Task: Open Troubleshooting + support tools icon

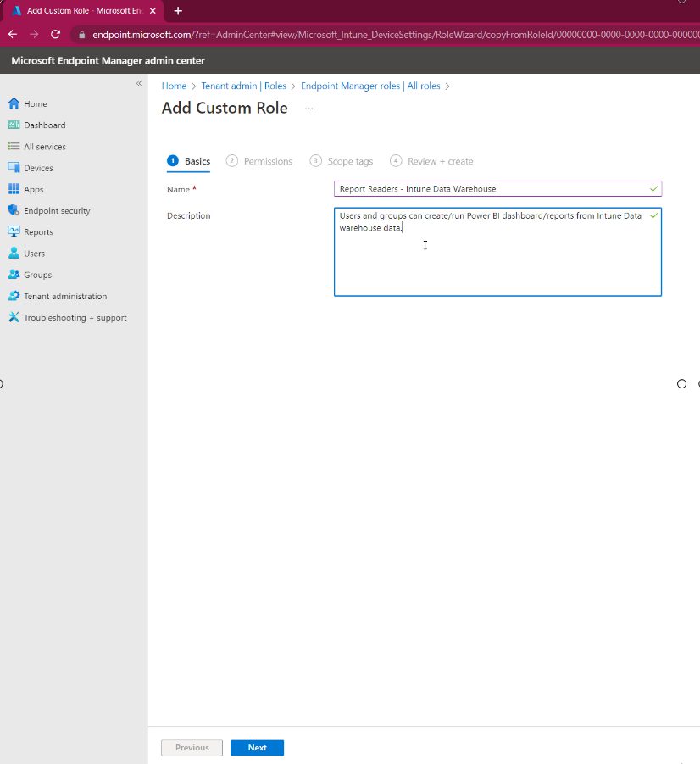Action: tap(14, 317)
